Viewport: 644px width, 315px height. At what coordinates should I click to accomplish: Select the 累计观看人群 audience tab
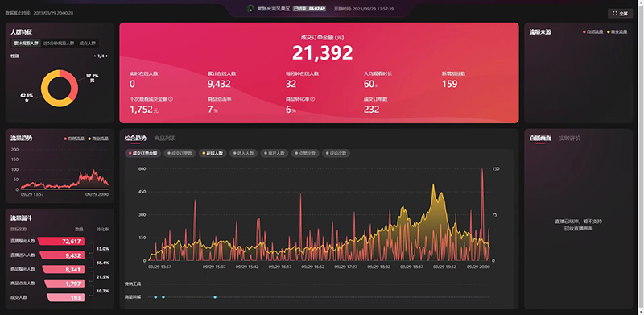[26, 44]
